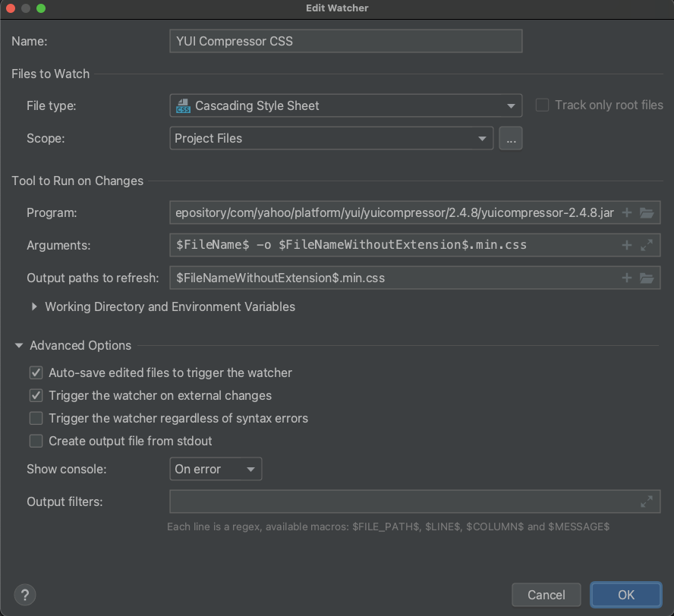Click the Tool to Run on Changes heading
The height and width of the screenshot is (616, 674).
[77, 181]
